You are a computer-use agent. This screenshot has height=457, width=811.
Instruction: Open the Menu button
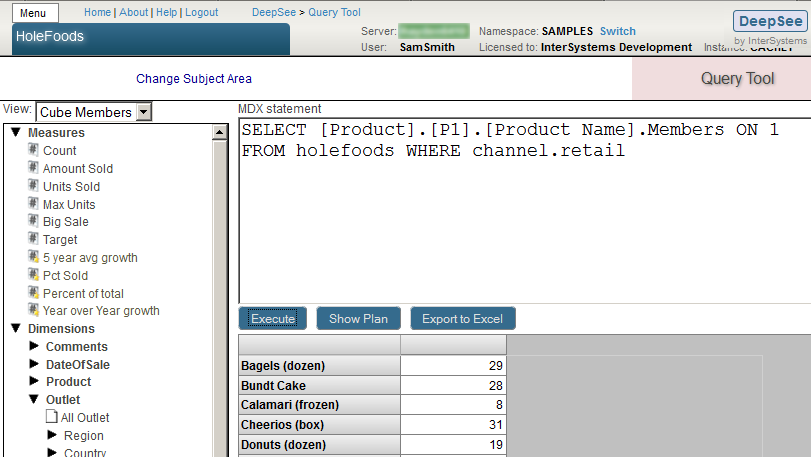(35, 13)
